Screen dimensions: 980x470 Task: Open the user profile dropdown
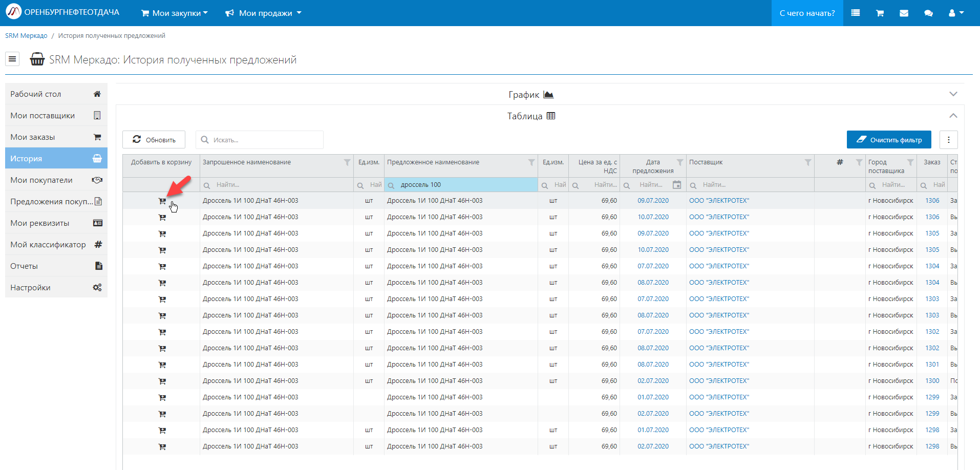point(955,13)
